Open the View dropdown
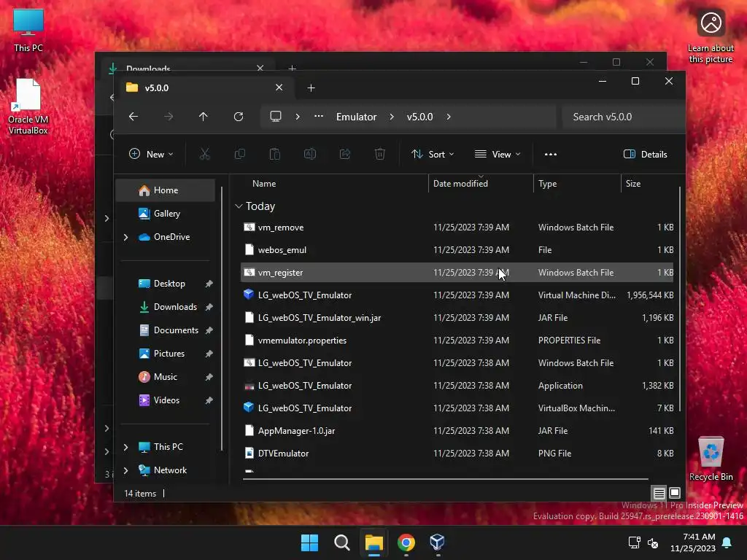747x560 pixels. pos(498,155)
